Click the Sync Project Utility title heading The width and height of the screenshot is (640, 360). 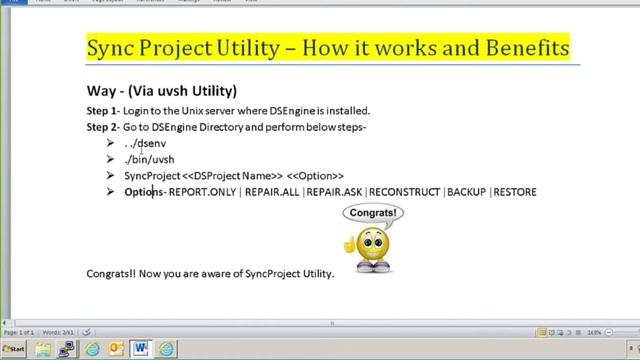click(328, 48)
